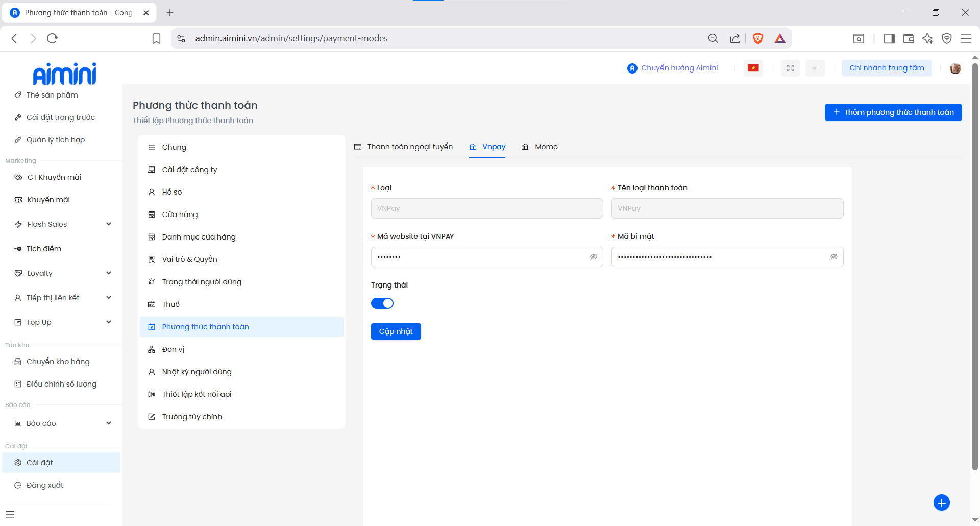The width and height of the screenshot is (980, 526).
Task: Click the fullscreen expand icon in header
Action: point(790,68)
